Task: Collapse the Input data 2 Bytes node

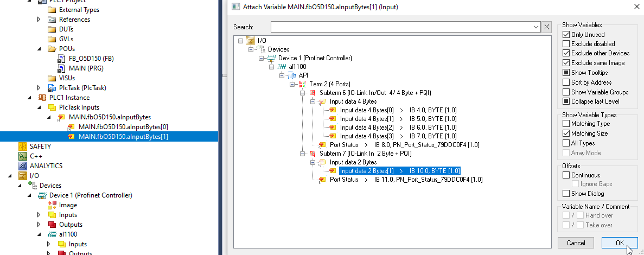Action: [x=312, y=162]
